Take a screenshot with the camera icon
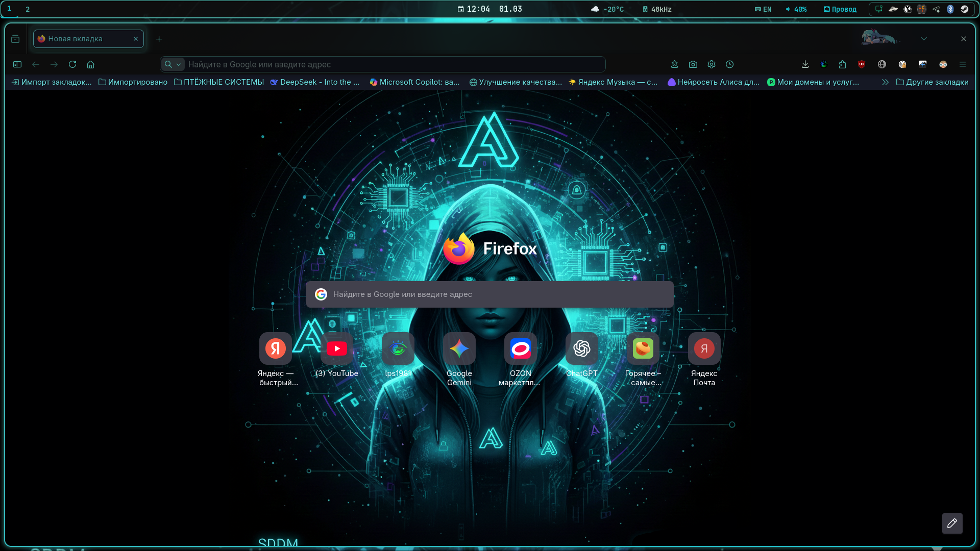The height and width of the screenshot is (551, 980). click(693, 64)
